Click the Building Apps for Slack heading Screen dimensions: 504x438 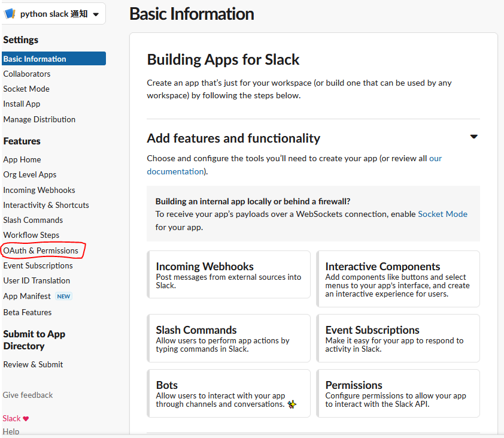(223, 60)
